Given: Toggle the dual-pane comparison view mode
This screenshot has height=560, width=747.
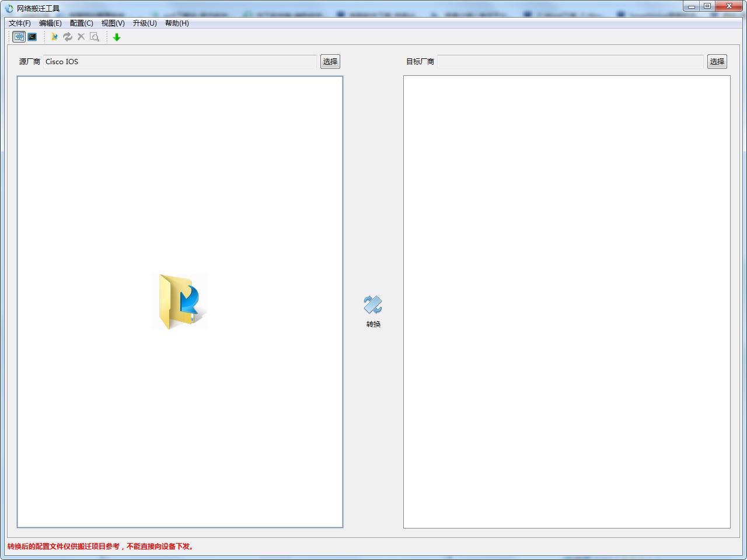Looking at the screenshot, I should [x=18, y=37].
